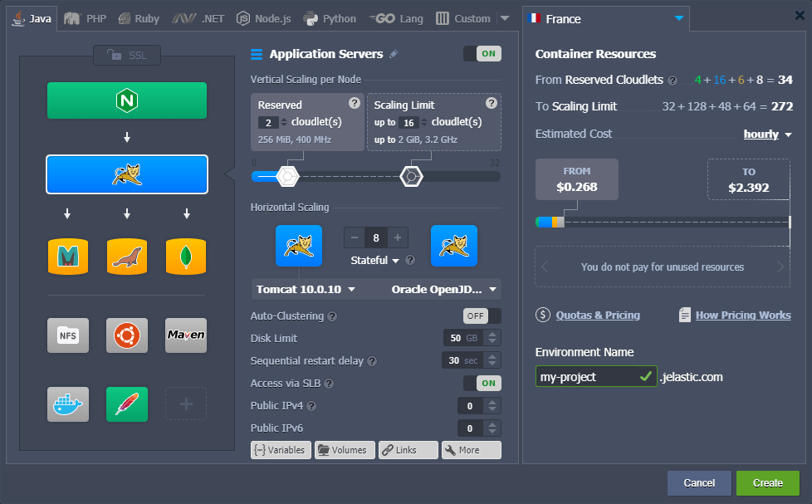Adjust Scaling Limit cloudlets spinner arrows
Screen dimensions: 812x504
point(424,122)
